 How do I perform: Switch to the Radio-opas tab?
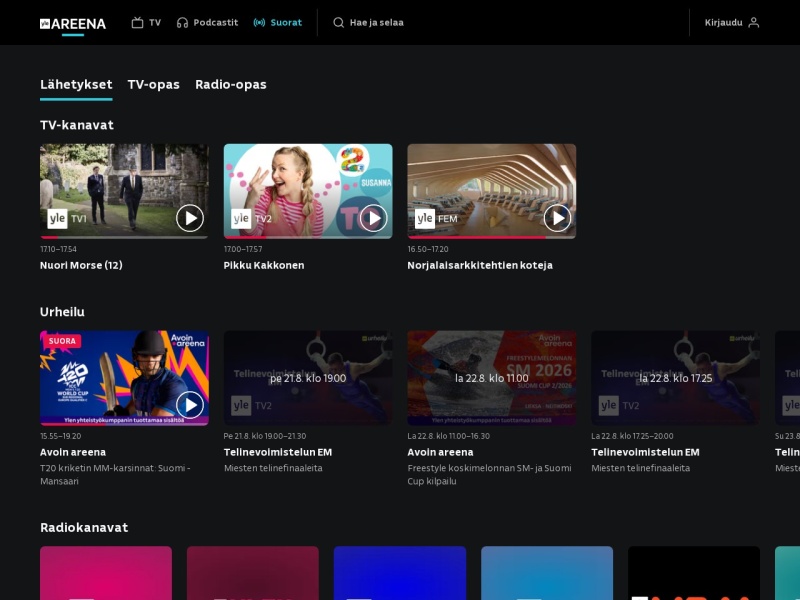[231, 85]
